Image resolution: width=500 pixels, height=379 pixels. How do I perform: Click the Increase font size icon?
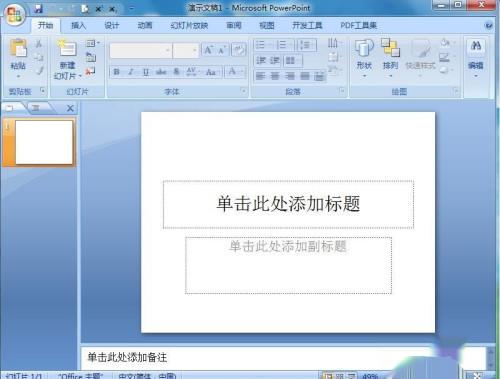pyautogui.click(x=209, y=50)
